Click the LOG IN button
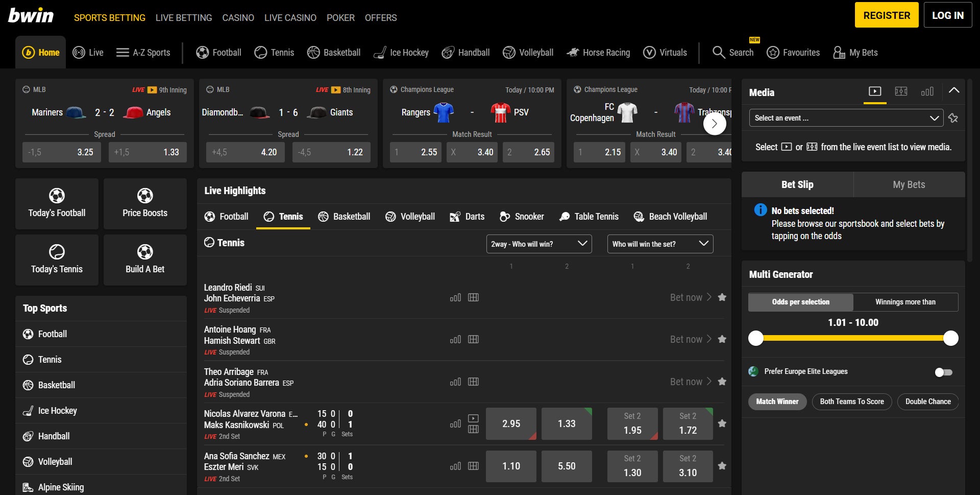 [x=948, y=15]
